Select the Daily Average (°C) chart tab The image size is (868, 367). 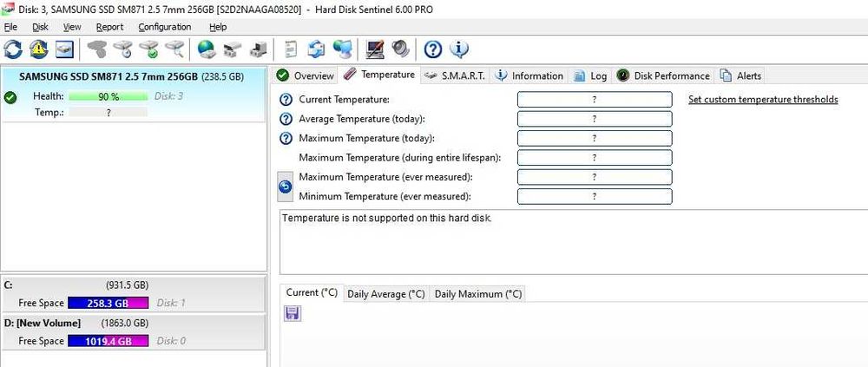click(386, 293)
